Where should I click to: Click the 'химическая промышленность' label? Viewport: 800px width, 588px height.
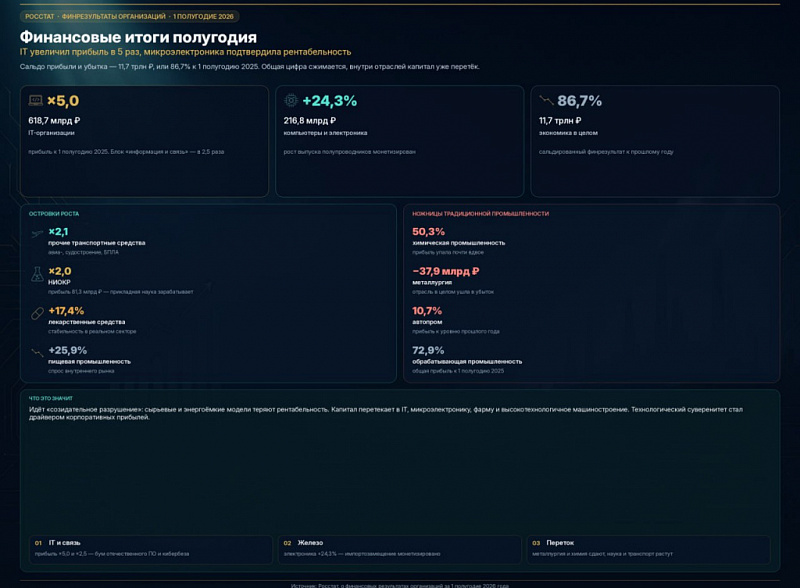point(459,243)
